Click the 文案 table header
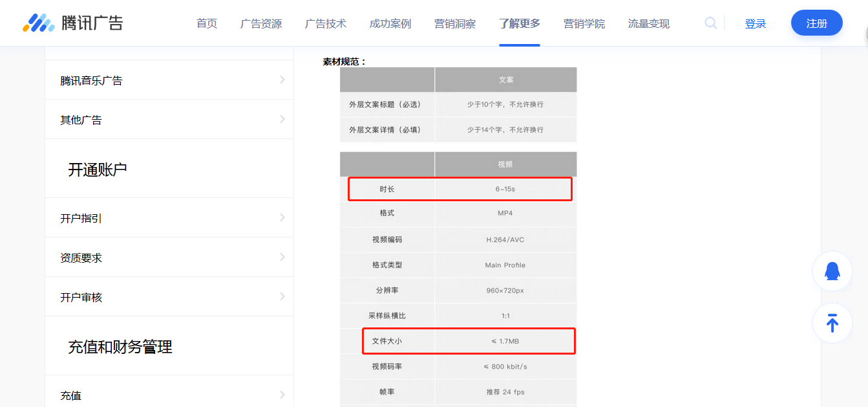Screen dimensions: 868x407 (505, 80)
